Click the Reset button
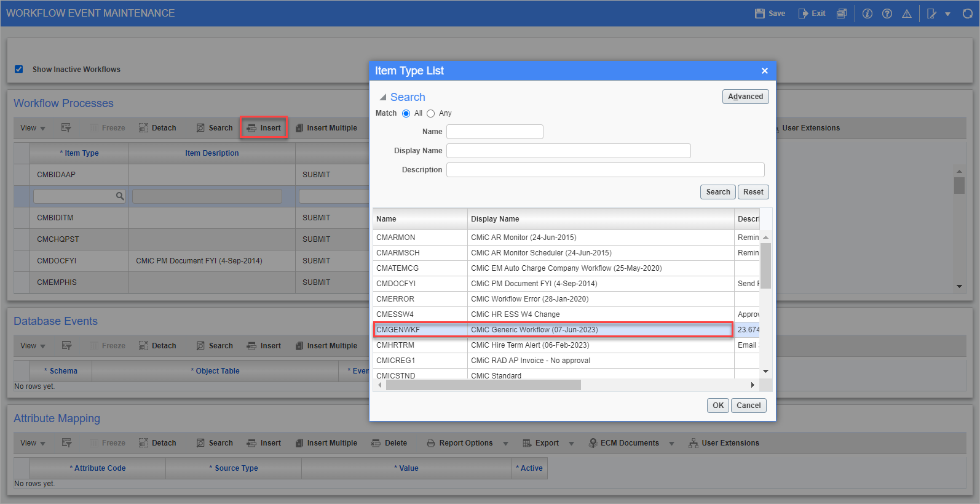 (x=753, y=192)
